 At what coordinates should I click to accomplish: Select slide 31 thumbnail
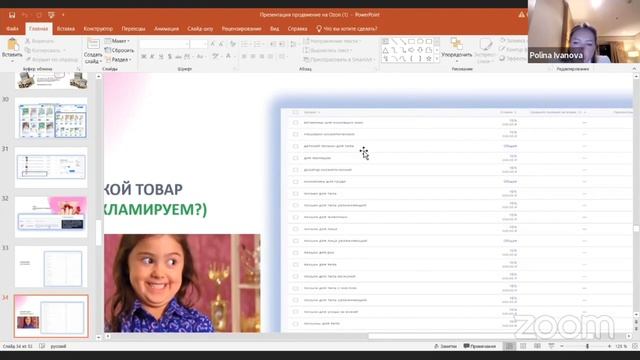(x=51, y=167)
